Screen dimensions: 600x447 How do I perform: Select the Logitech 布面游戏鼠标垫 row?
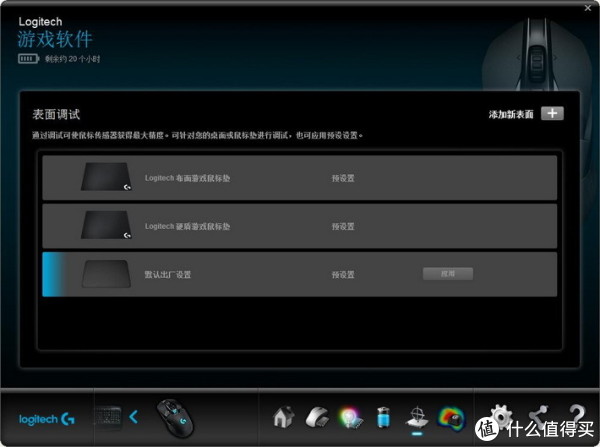300,178
